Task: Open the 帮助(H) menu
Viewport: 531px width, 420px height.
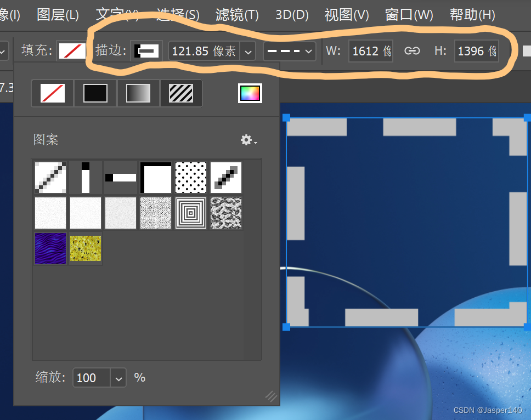Action: 472,15
